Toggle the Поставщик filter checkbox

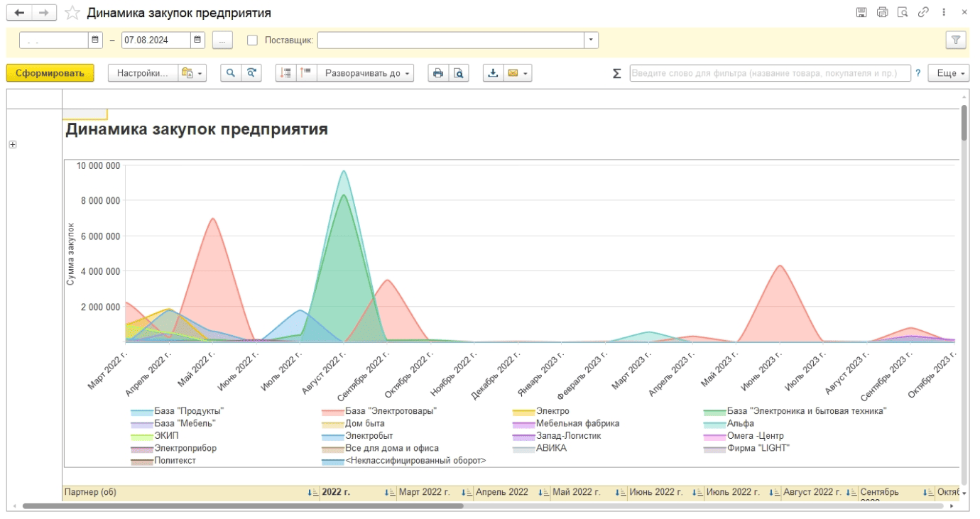(x=252, y=40)
